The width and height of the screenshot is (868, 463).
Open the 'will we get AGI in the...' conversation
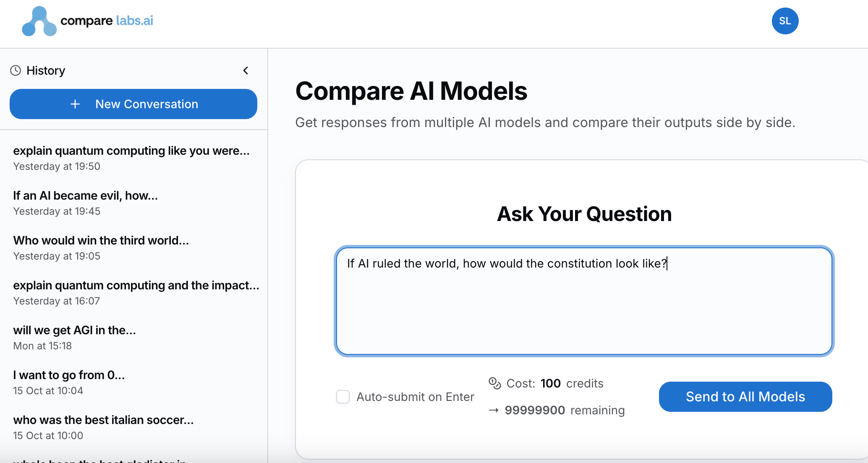[74, 330]
